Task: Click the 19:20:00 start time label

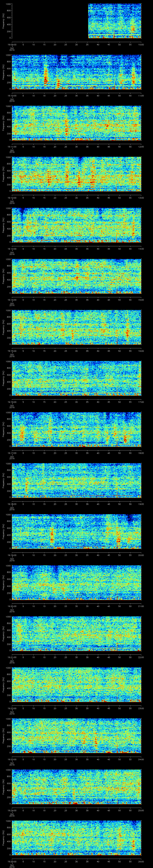Action: (12, 606)
